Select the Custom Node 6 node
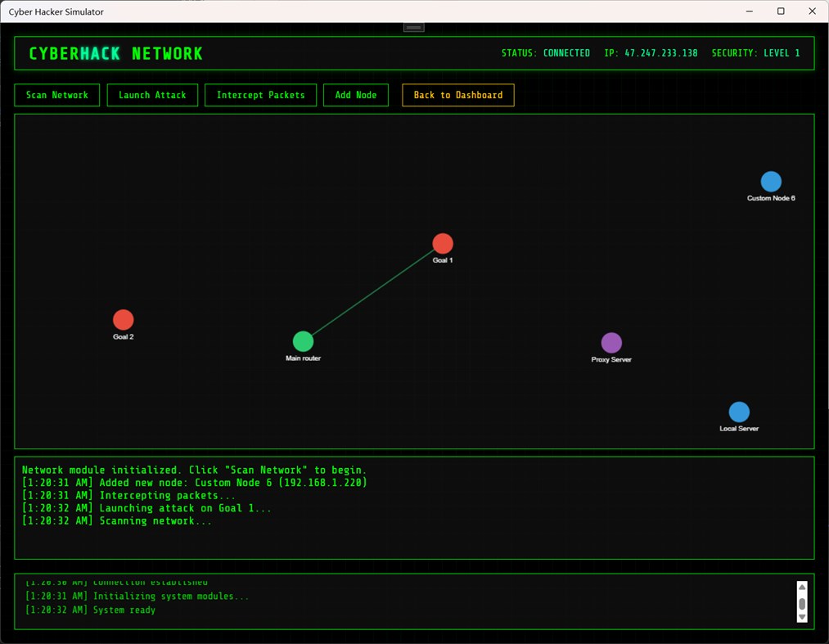 770,182
